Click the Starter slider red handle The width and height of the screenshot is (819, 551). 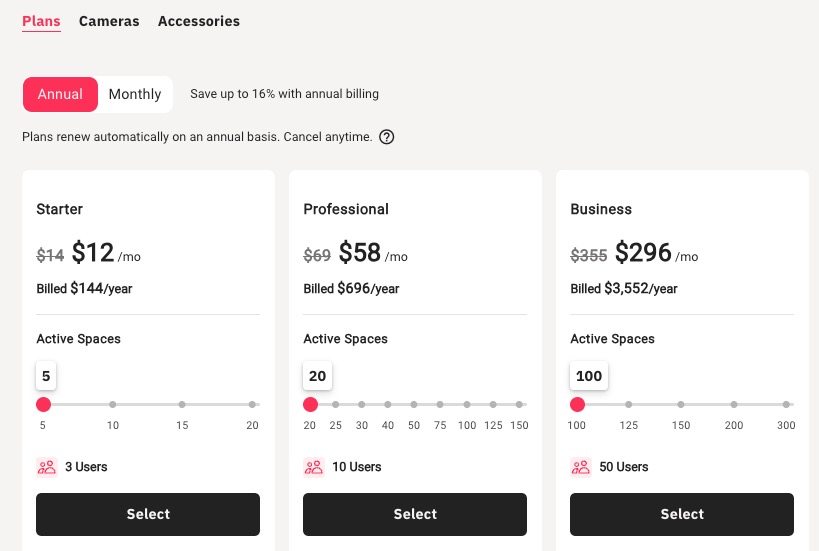[43, 405]
